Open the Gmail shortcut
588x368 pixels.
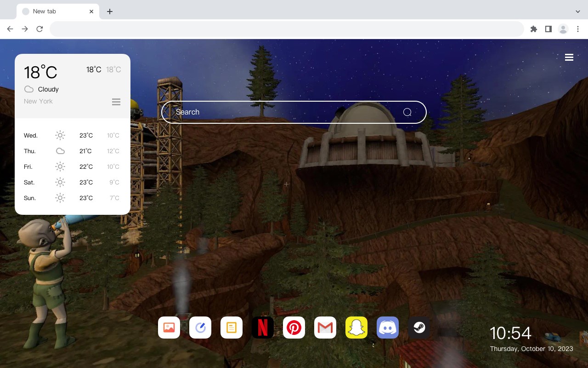click(325, 328)
